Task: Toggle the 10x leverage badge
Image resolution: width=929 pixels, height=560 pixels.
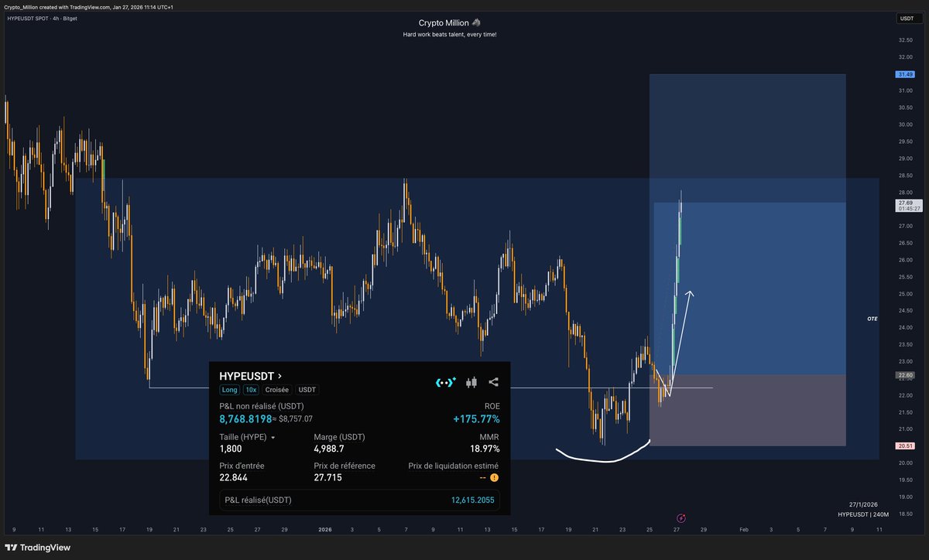Action: tap(251, 390)
